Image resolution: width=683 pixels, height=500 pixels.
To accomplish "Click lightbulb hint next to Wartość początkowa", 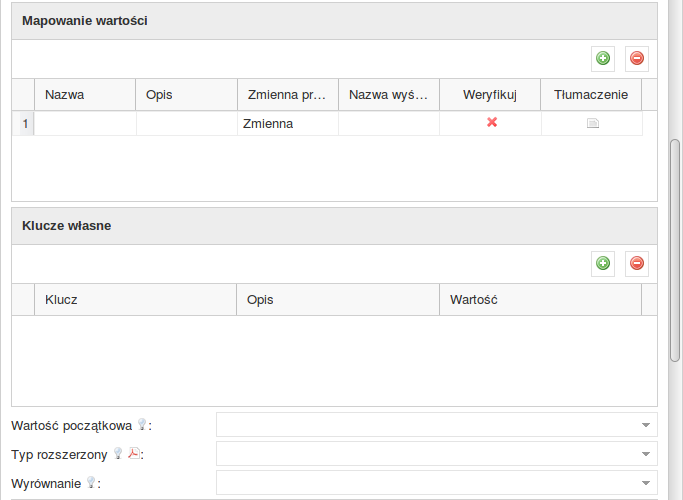I will [142, 424].
